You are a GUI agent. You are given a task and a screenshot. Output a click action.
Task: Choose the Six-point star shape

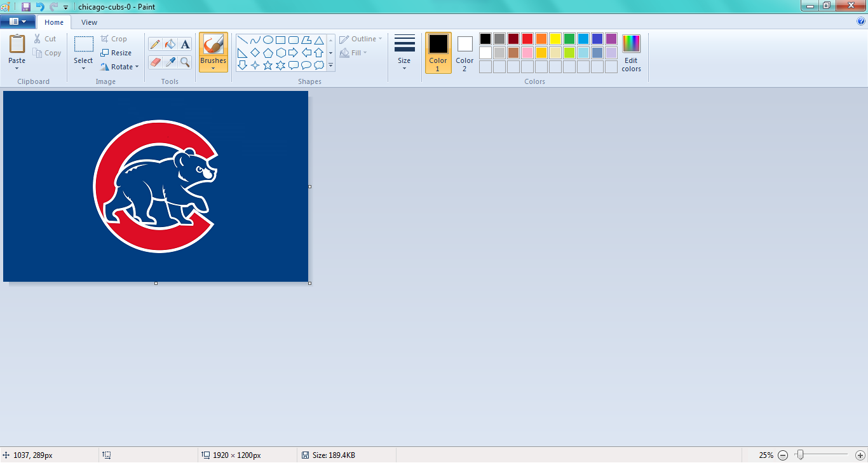[x=280, y=65]
